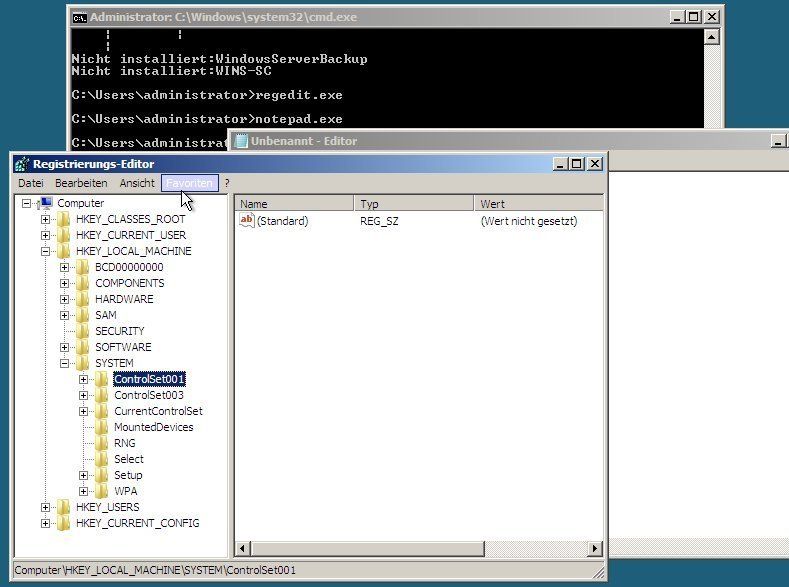This screenshot has width=789, height=587.
Task: Click the Computer icon in tree
Action: tap(45, 203)
